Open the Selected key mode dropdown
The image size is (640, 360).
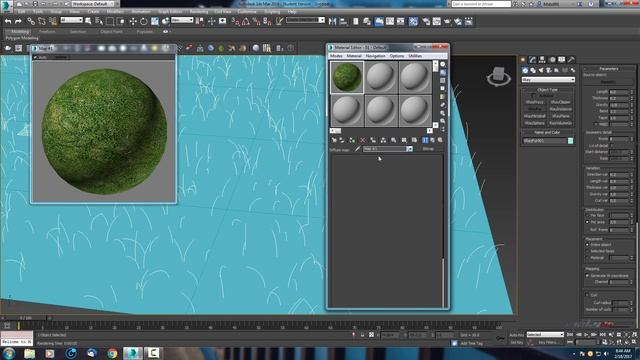[545, 335]
